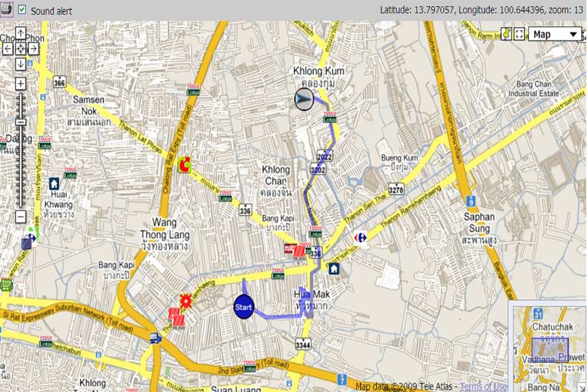Screen dimensions: 588x392
Task: Pan the map left with arrow button
Action: pyautogui.click(x=8, y=49)
